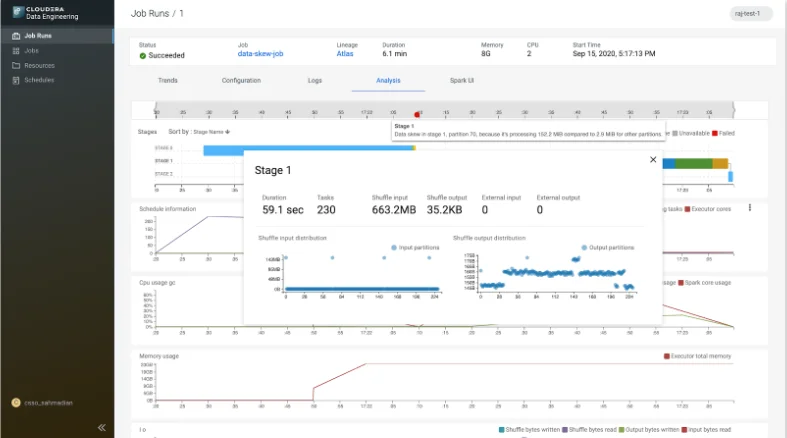Click the Memory usage chart title
Viewport: 787px width, 438px height.
pos(159,356)
